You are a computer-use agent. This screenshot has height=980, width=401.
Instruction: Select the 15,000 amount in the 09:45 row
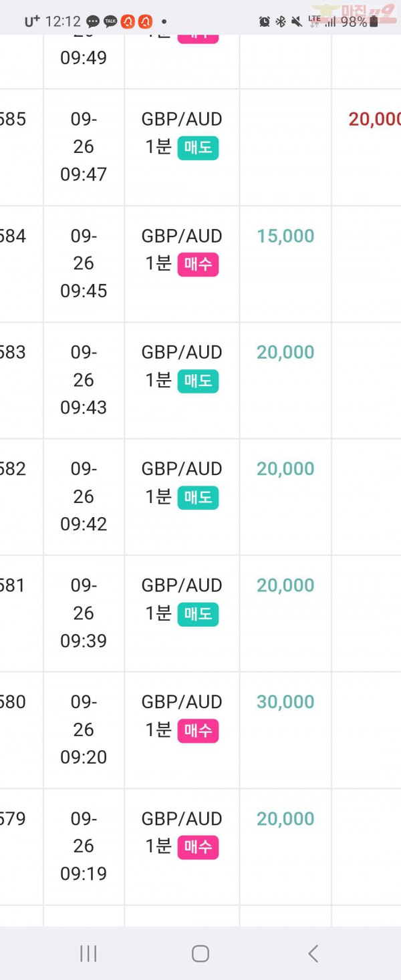click(x=285, y=236)
